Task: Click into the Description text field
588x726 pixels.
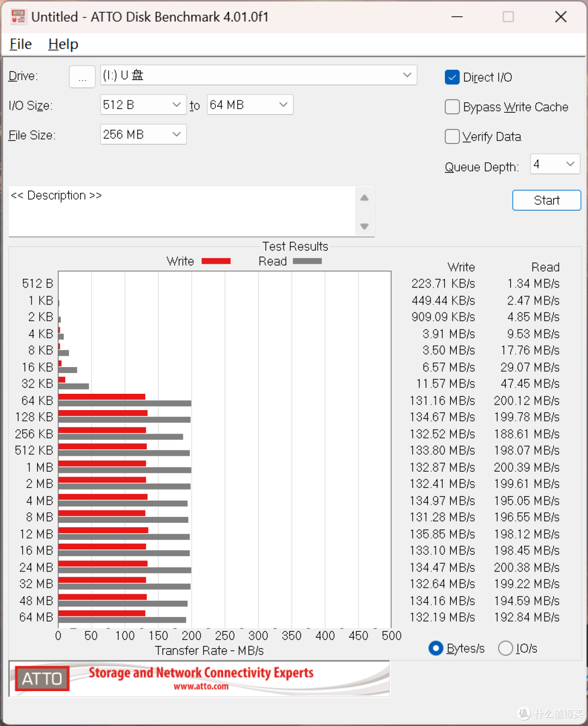Action: [x=182, y=212]
